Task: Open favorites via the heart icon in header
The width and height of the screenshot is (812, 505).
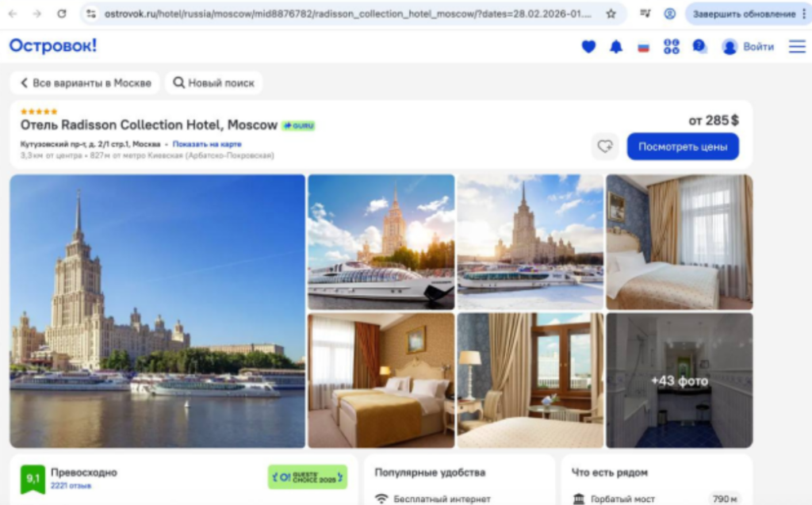Action: click(588, 47)
